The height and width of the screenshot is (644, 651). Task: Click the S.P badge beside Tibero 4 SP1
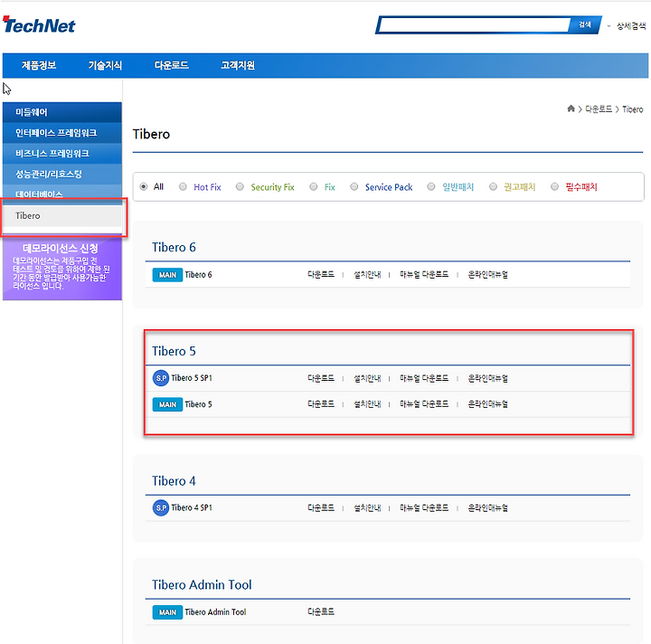click(x=161, y=507)
